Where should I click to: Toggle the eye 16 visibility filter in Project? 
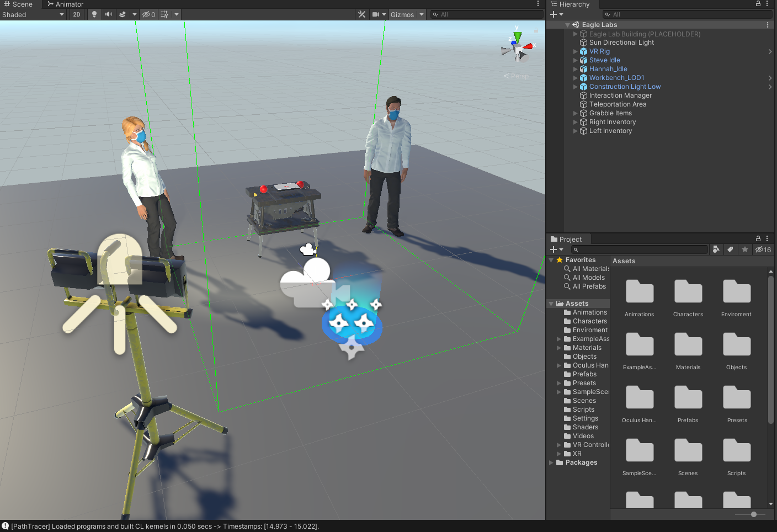tap(762, 249)
